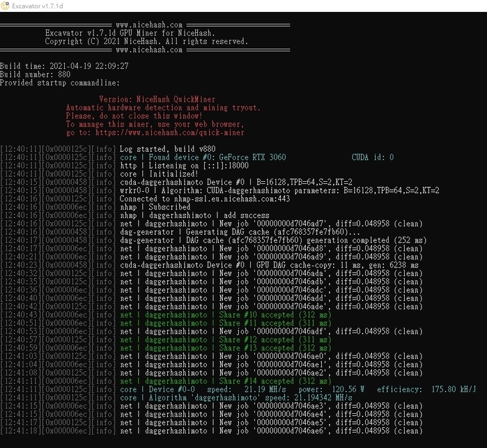Click the Copyright (C) 2021 NiceHash line
The image size is (487, 448).
[x=147, y=41]
